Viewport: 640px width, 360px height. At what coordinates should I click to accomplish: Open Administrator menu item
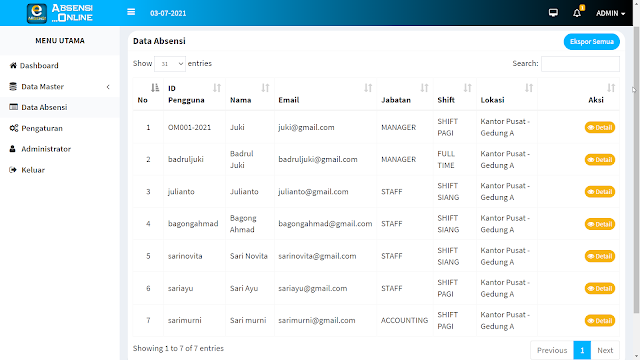(60, 149)
